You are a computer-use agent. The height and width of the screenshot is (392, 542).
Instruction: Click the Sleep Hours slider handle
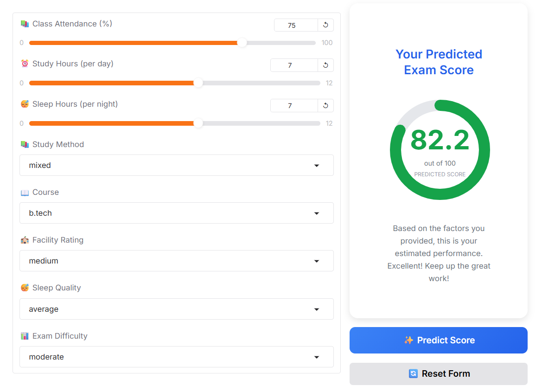pyautogui.click(x=198, y=123)
